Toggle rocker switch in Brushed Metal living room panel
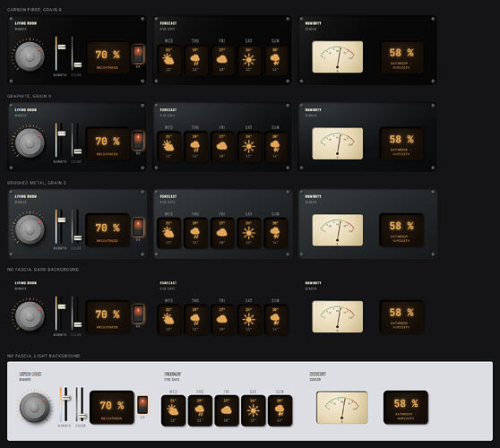 coord(138,227)
